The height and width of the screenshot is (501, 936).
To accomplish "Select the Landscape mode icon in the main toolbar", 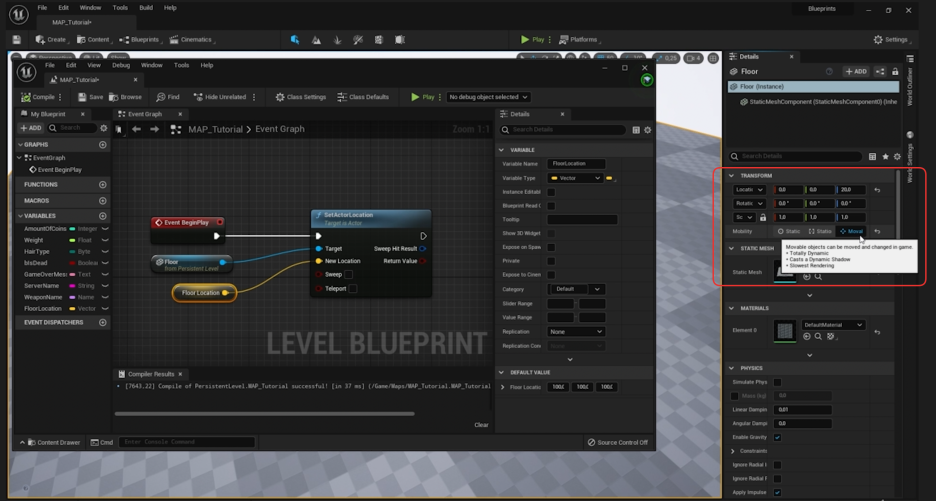I will pyautogui.click(x=316, y=40).
